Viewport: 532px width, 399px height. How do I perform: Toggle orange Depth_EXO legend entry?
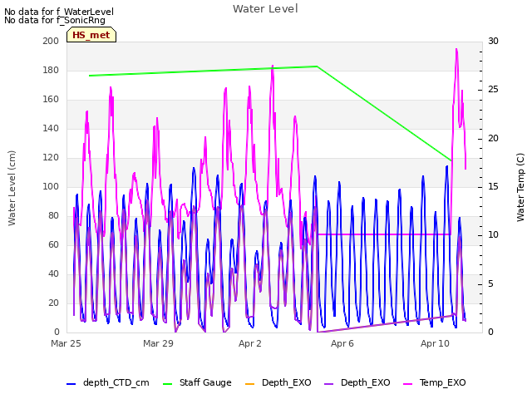point(278,382)
